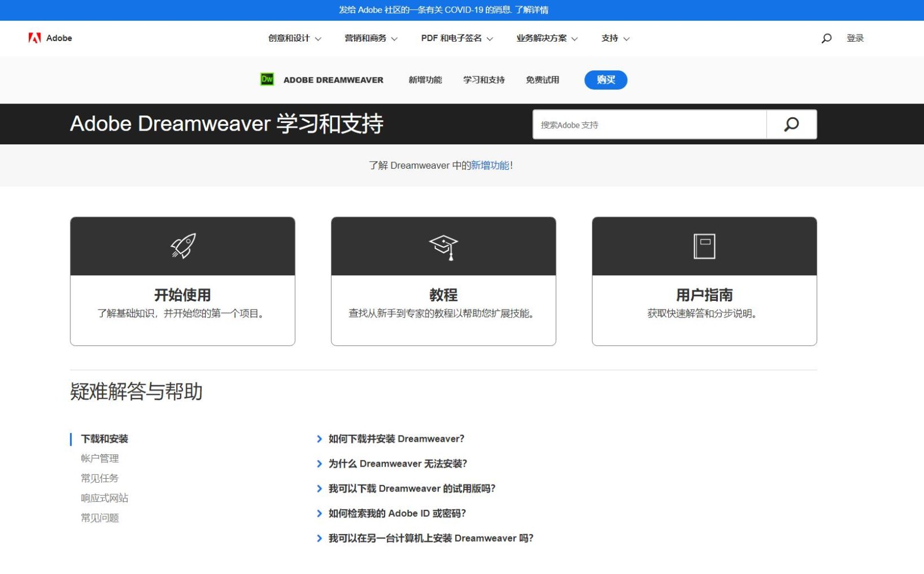Open the 用户指南 card title

point(705,295)
